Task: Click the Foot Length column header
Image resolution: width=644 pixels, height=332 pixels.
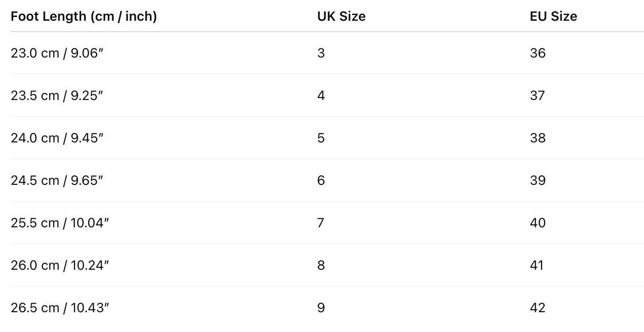Action: 83,16
